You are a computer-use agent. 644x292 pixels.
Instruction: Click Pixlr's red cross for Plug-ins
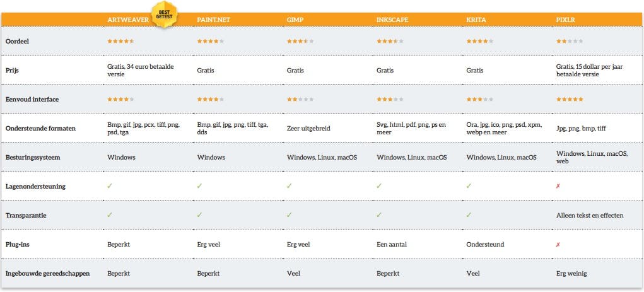558,244
